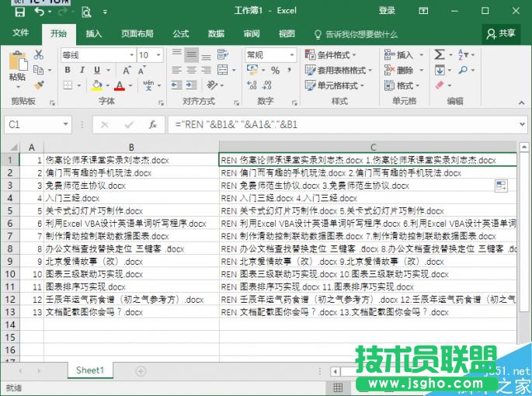Click the AutoSum sigma icon
Screen dimensions: 532x396
[440, 54]
